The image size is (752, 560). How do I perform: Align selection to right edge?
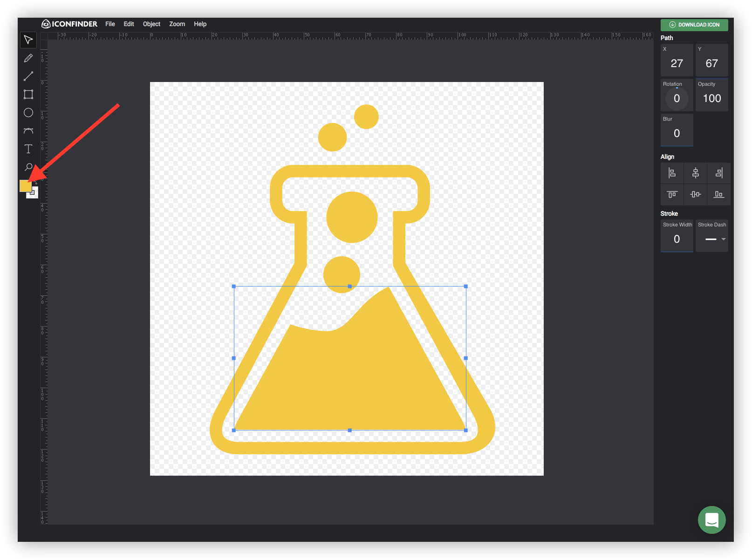pyautogui.click(x=719, y=173)
